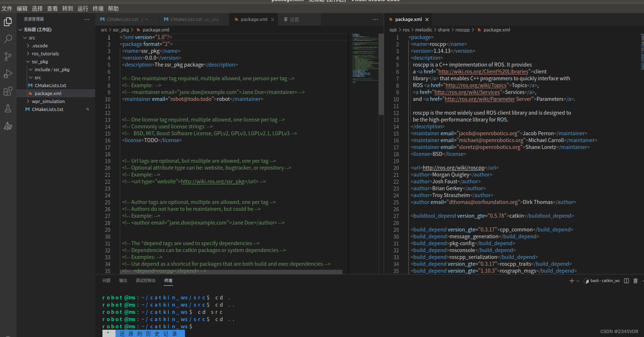Collapse the workspace root folder
This screenshot has height=337, width=644.
20,30
